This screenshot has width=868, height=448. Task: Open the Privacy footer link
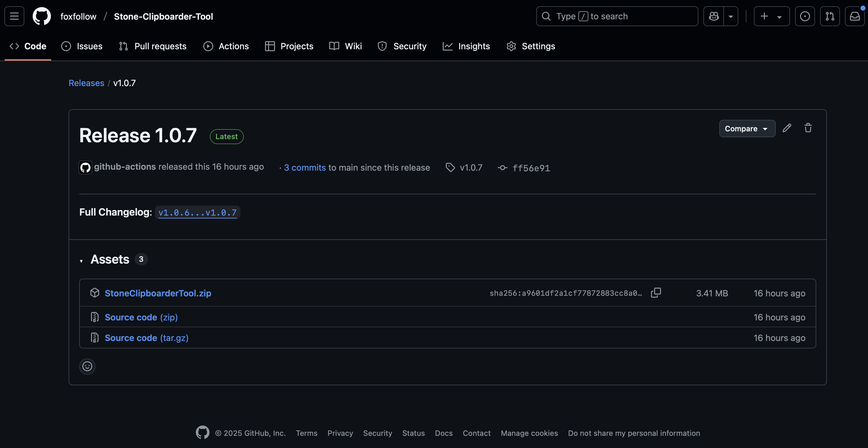(x=340, y=433)
